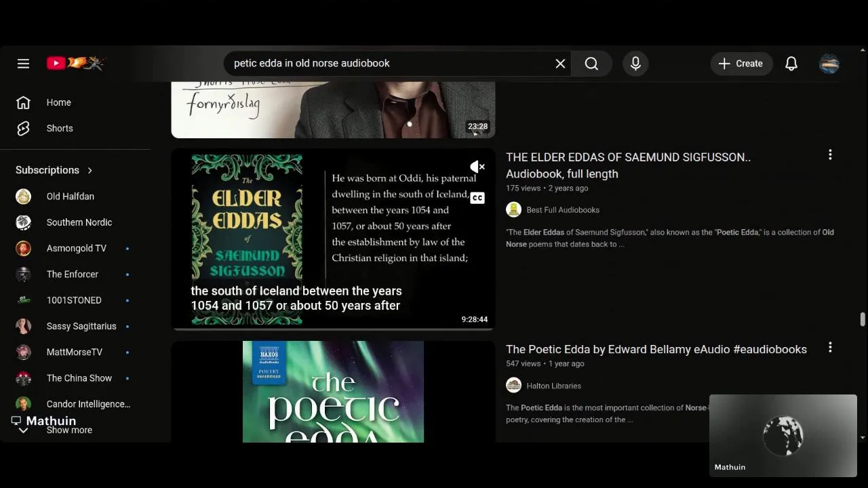
Task: Open Halton Libraries channel
Action: coord(553,386)
